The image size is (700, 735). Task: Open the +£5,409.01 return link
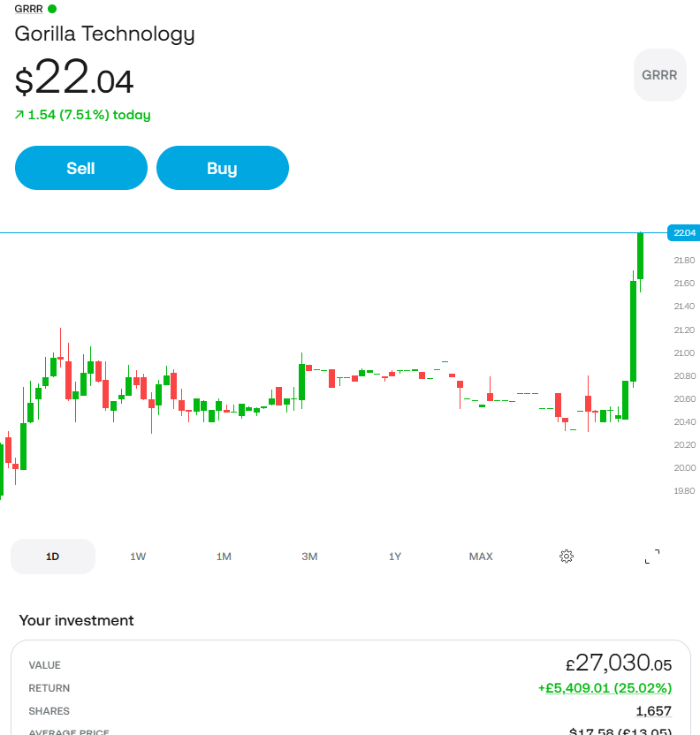coord(605,688)
